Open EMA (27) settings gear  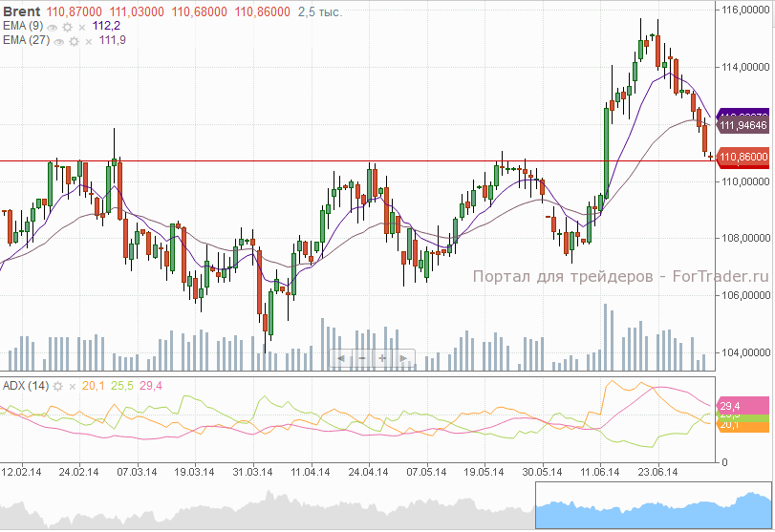[x=74, y=41]
